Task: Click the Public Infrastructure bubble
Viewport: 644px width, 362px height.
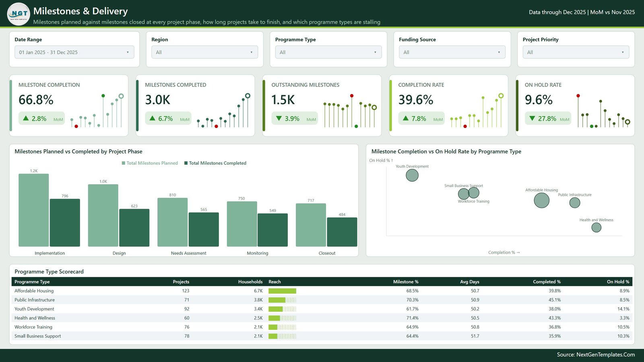Action: point(575,203)
